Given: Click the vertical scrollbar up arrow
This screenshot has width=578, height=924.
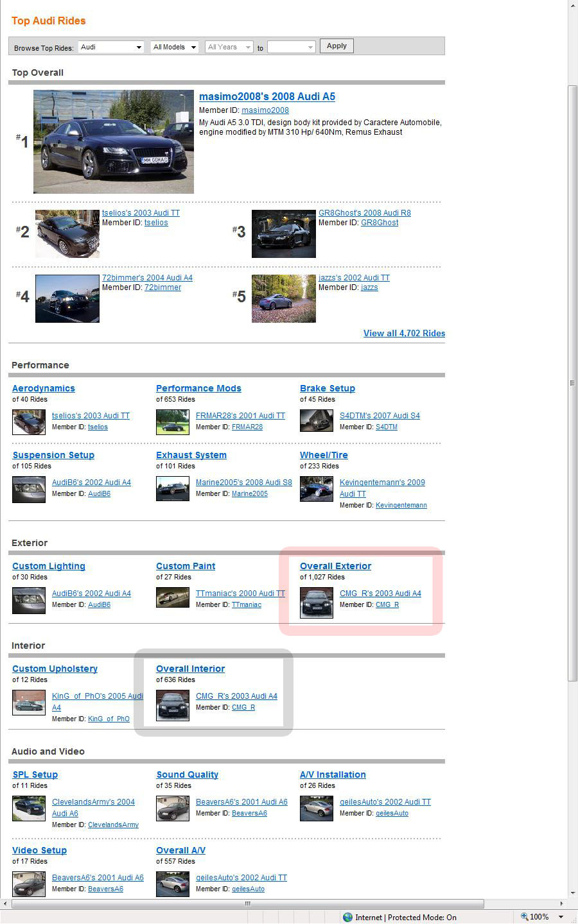Looking at the screenshot, I should 573,5.
